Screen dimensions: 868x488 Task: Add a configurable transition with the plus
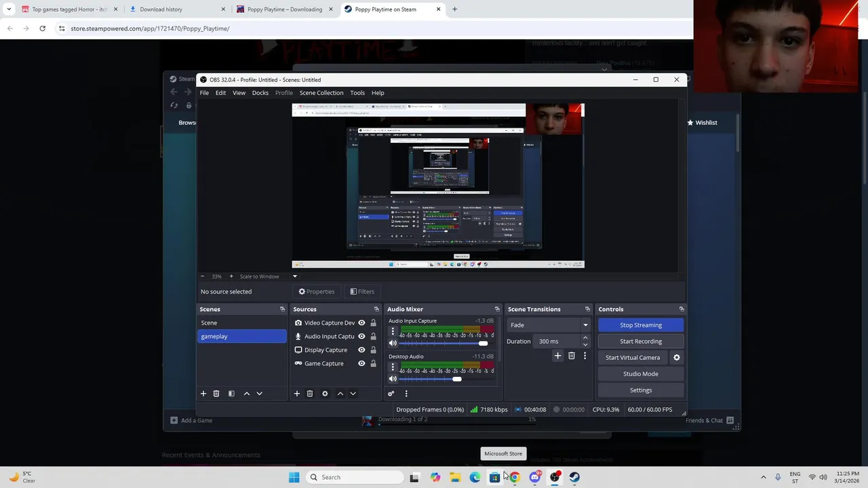558,356
